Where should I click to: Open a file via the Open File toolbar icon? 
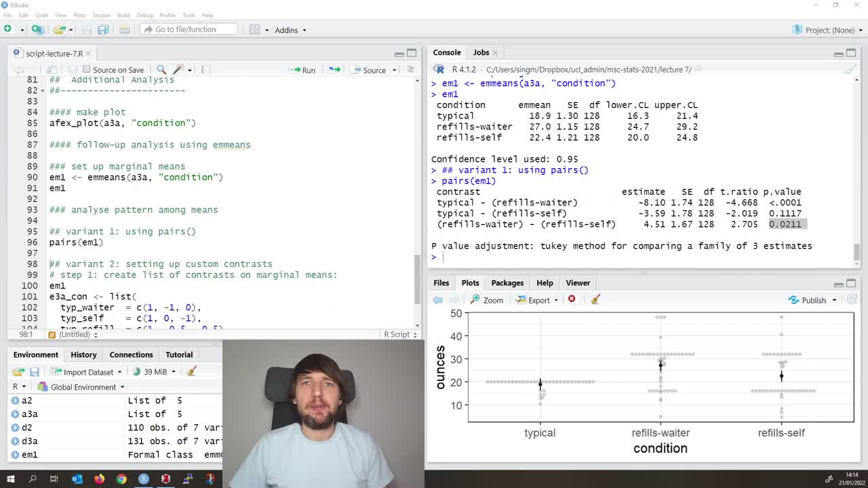[x=58, y=30]
